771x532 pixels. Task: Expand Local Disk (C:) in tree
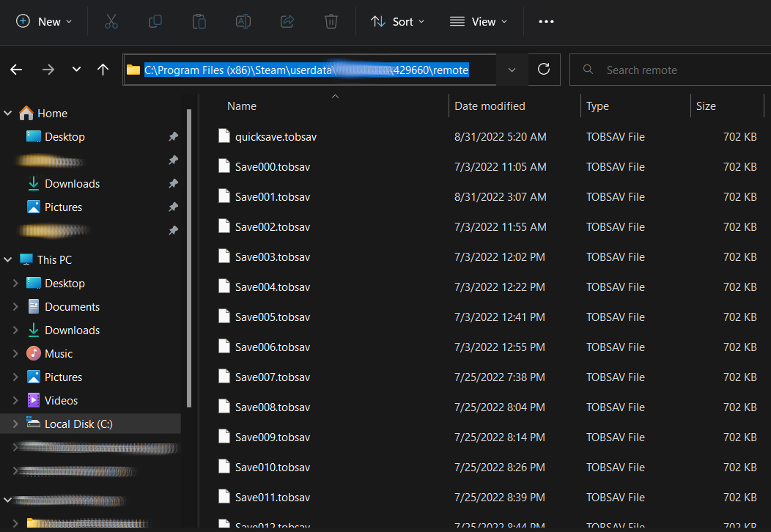[15, 424]
